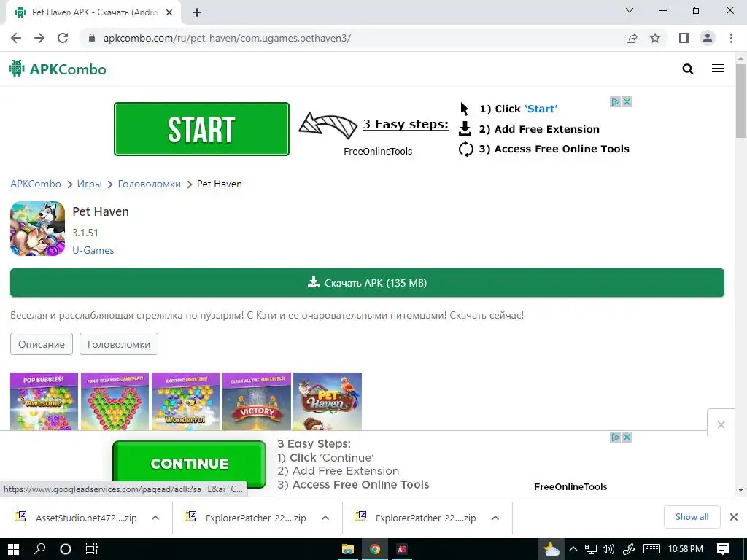Screen dimensions: 747x560
Task: Click the browser forward arrow
Action: click(x=39, y=38)
